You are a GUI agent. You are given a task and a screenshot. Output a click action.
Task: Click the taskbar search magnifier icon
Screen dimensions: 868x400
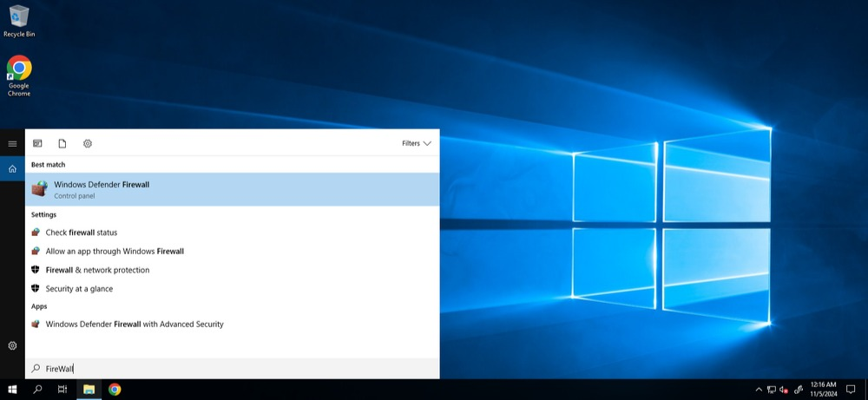click(37, 390)
